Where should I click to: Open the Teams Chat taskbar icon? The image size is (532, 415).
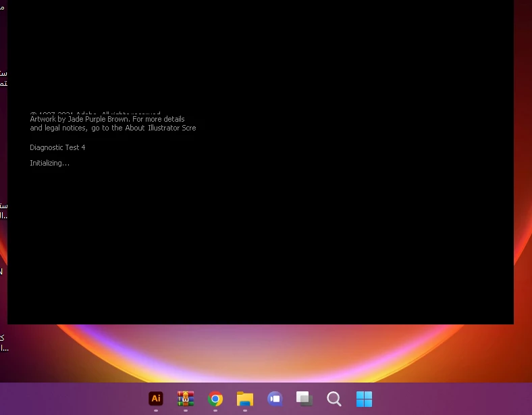coord(275,399)
